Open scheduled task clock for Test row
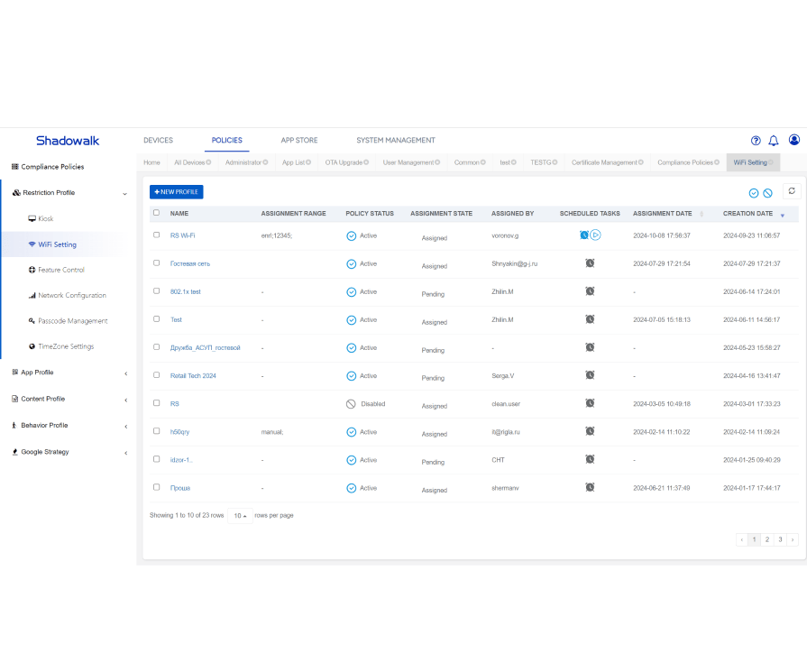 (590, 319)
